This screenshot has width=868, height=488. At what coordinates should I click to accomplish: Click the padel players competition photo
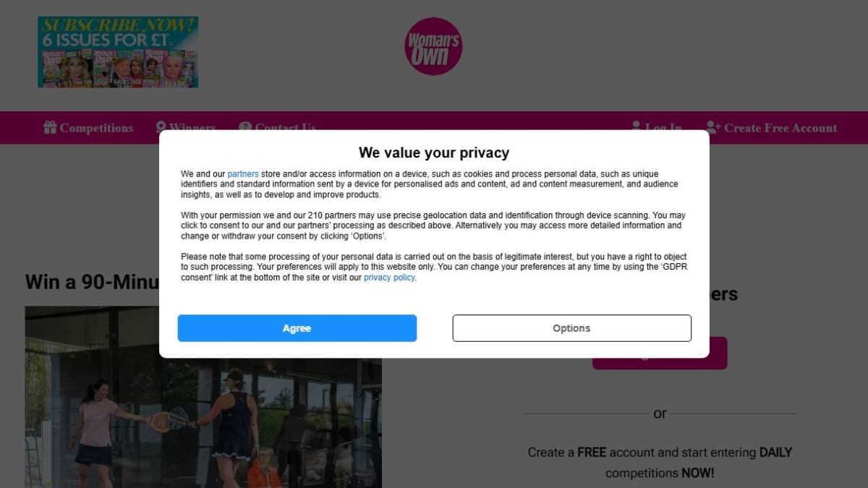[x=203, y=397]
